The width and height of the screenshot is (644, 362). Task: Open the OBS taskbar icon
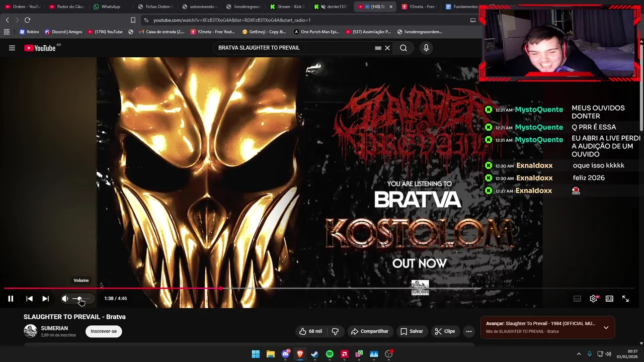[388, 354]
